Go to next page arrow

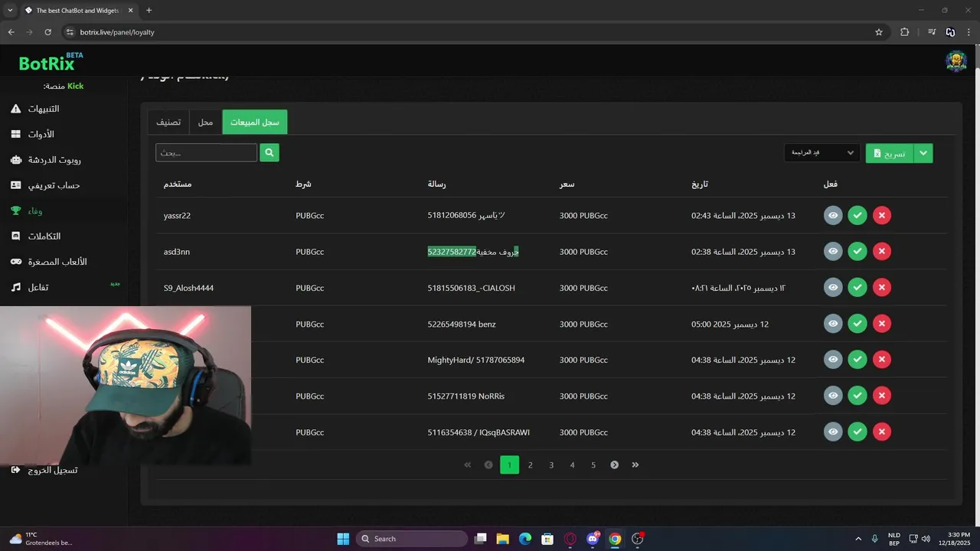coord(614,465)
